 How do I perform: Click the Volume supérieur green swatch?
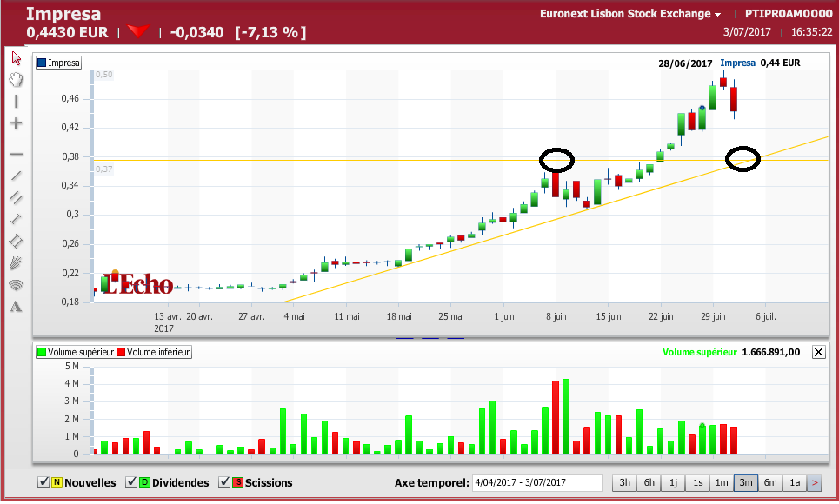pos(41,352)
